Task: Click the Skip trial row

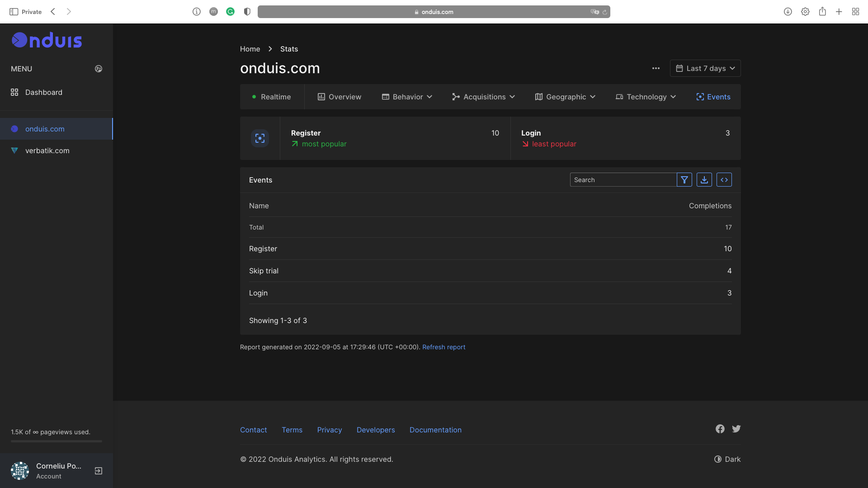Action: 490,271
